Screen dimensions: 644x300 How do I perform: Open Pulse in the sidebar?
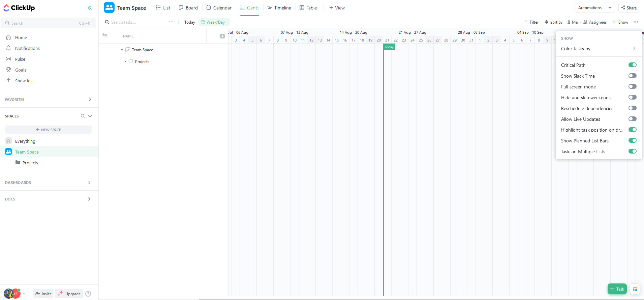click(20, 59)
